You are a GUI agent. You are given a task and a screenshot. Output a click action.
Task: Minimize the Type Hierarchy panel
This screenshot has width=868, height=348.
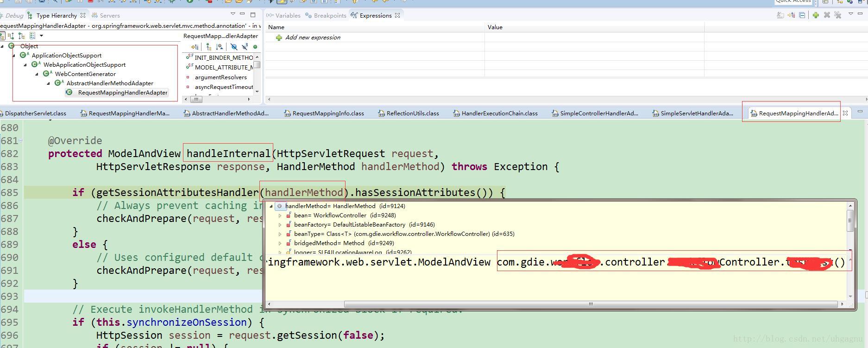tap(243, 14)
